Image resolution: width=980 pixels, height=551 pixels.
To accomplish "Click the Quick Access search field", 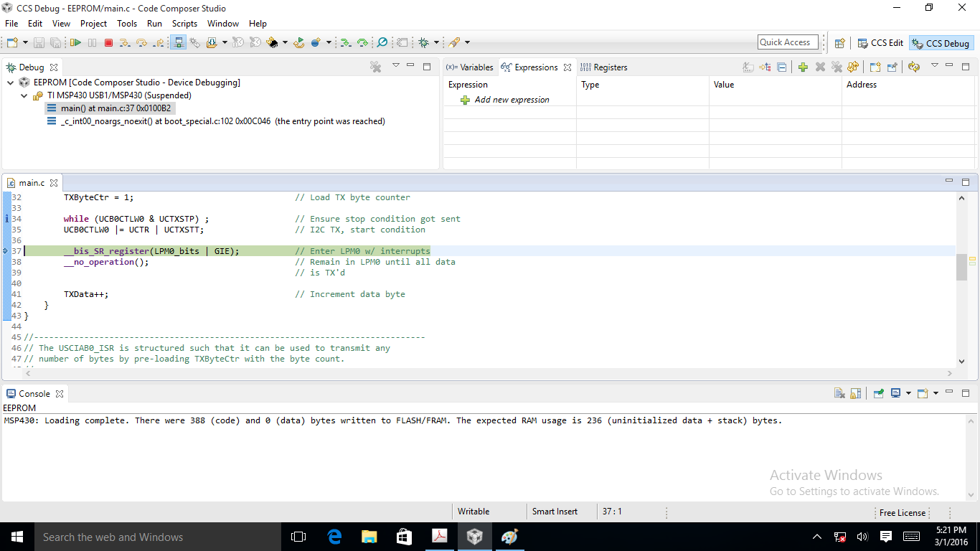I will click(788, 42).
